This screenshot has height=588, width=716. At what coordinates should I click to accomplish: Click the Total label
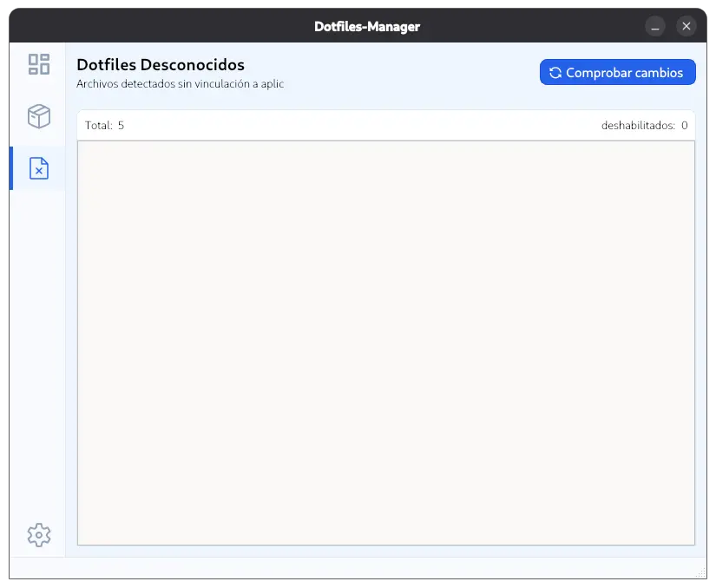coord(98,126)
